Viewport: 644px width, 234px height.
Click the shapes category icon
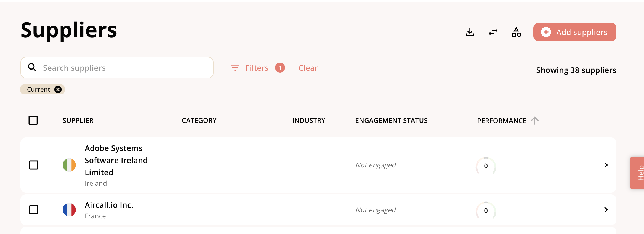coord(516,32)
